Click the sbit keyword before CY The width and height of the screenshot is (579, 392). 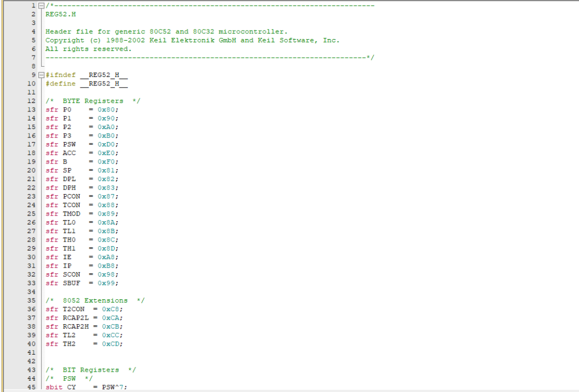click(x=54, y=387)
